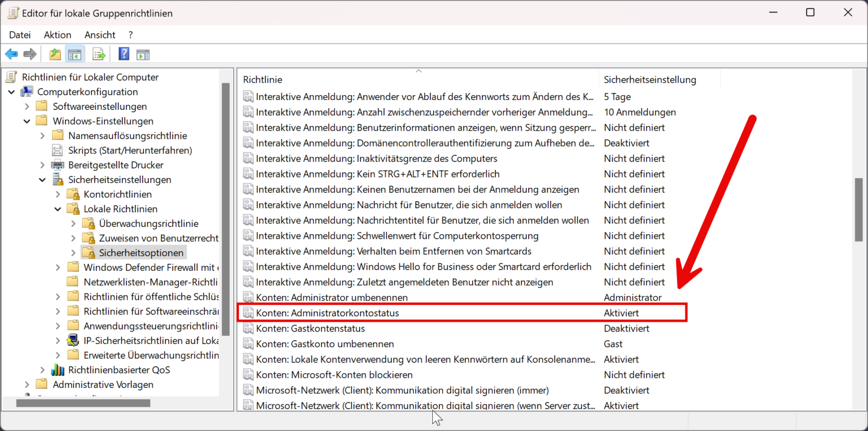This screenshot has width=868, height=431.
Task: Open the Datei menu
Action: (20, 35)
